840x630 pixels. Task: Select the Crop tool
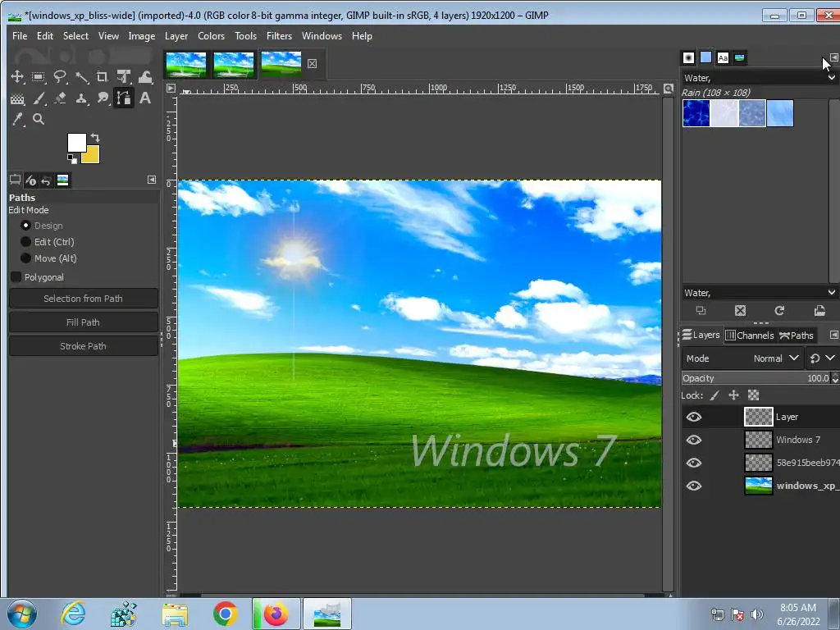click(x=103, y=77)
